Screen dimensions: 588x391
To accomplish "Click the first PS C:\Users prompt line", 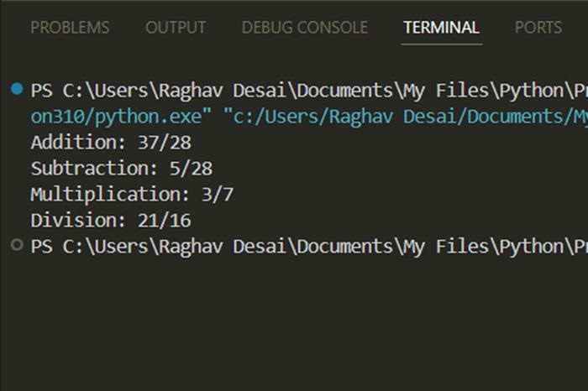I will 309,91.
